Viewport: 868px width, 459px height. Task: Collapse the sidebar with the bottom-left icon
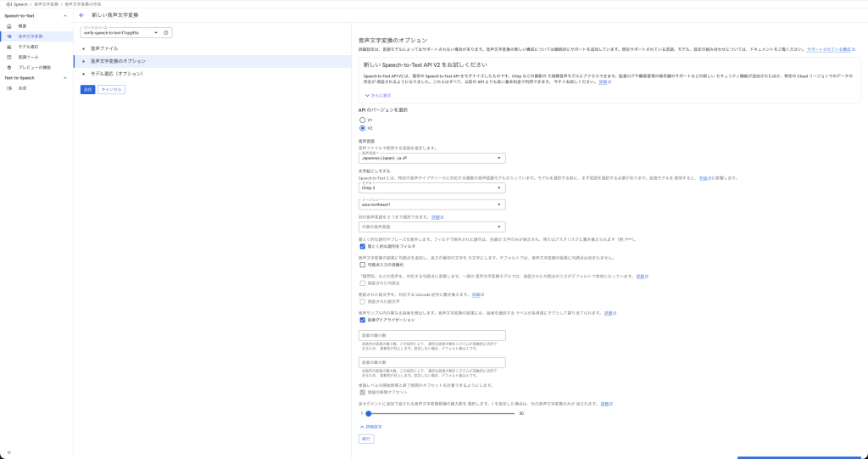tap(8, 451)
